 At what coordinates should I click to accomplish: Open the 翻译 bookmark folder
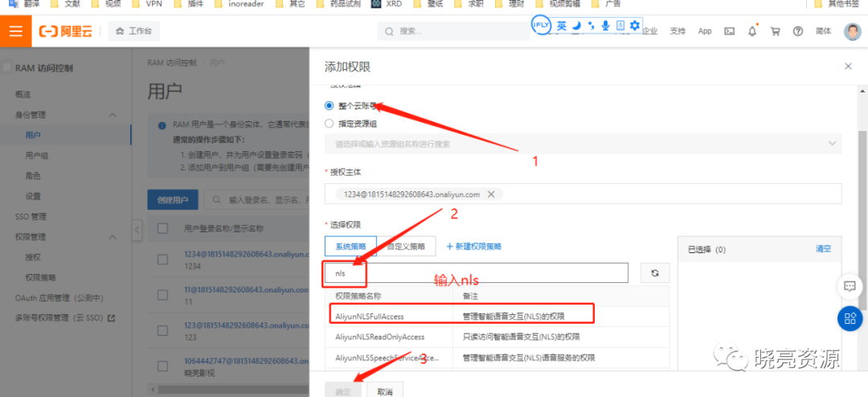point(23,4)
